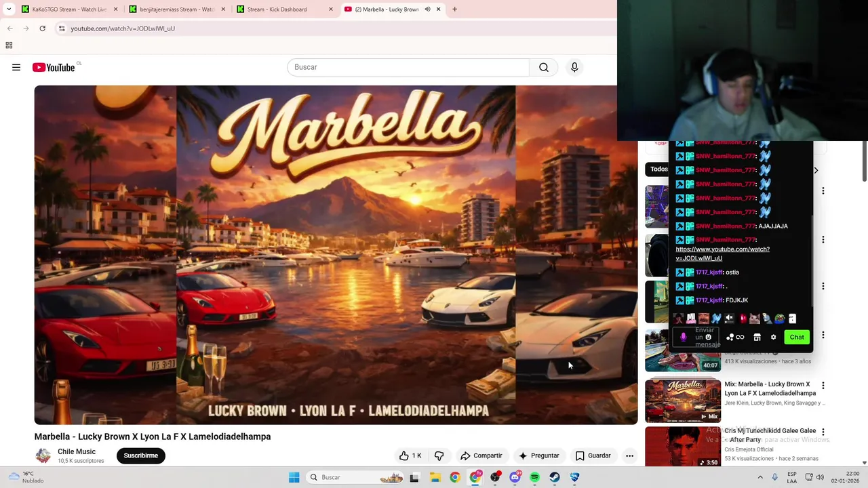This screenshot has height=488, width=868.
Task: Open the Windows Start menu
Action: pyautogui.click(x=294, y=477)
